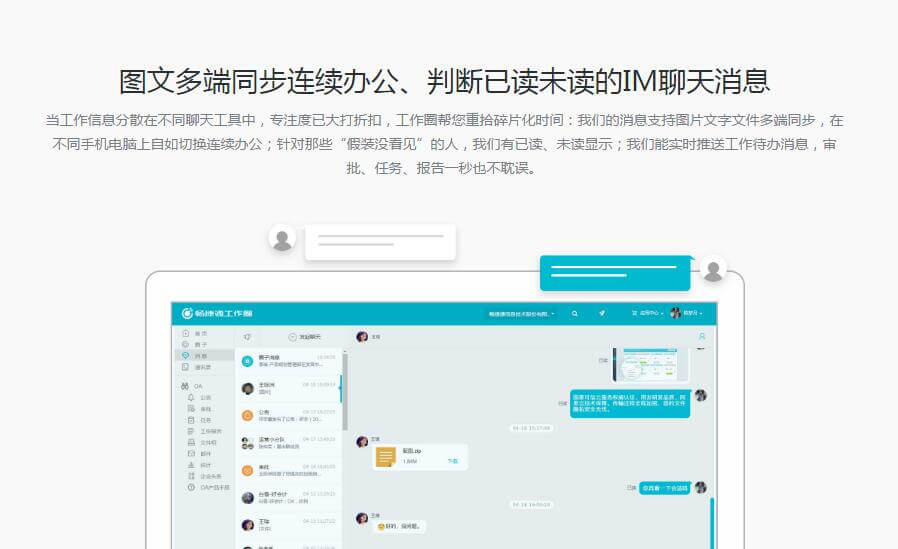
Task: Select 通讯录 in the left sidebar
Action: (198, 366)
